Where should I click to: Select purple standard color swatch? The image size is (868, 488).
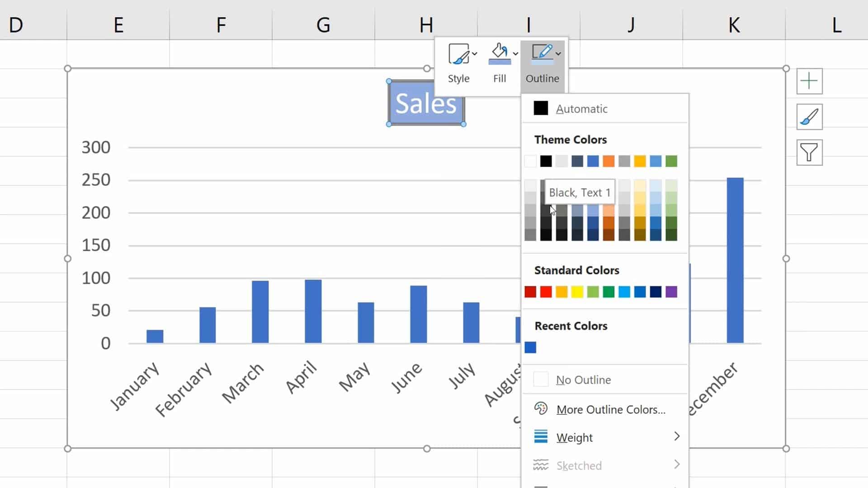671,292
